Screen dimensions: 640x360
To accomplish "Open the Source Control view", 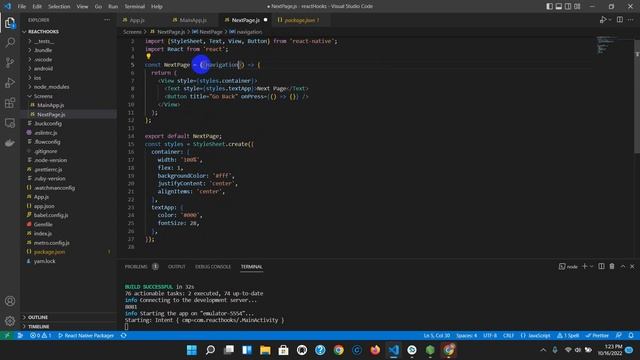I will (10, 62).
